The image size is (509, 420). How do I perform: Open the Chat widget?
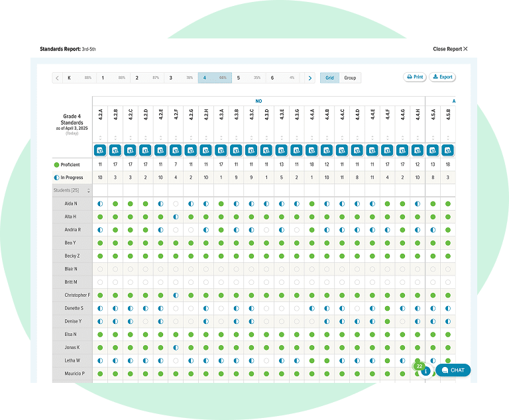pyautogui.click(x=453, y=370)
